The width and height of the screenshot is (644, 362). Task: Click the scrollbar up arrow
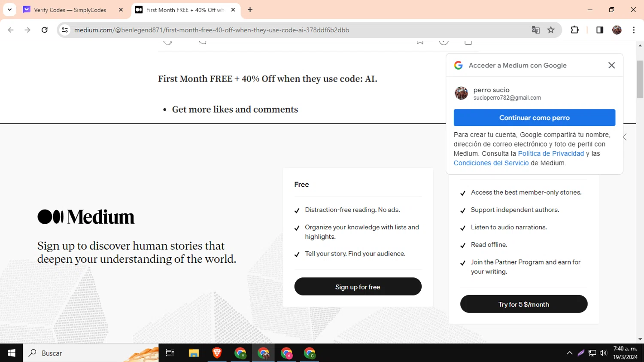point(640,45)
